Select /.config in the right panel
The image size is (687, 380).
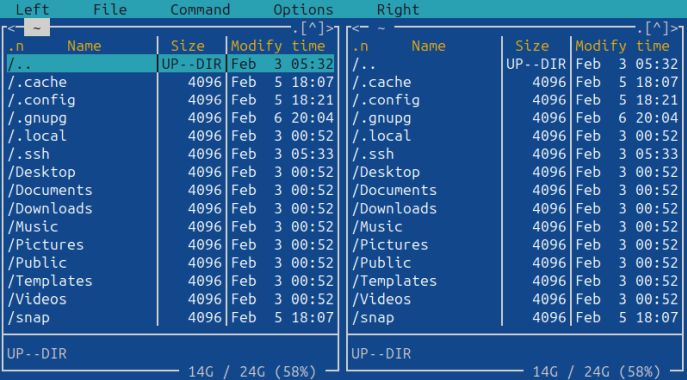pyautogui.click(x=515, y=100)
